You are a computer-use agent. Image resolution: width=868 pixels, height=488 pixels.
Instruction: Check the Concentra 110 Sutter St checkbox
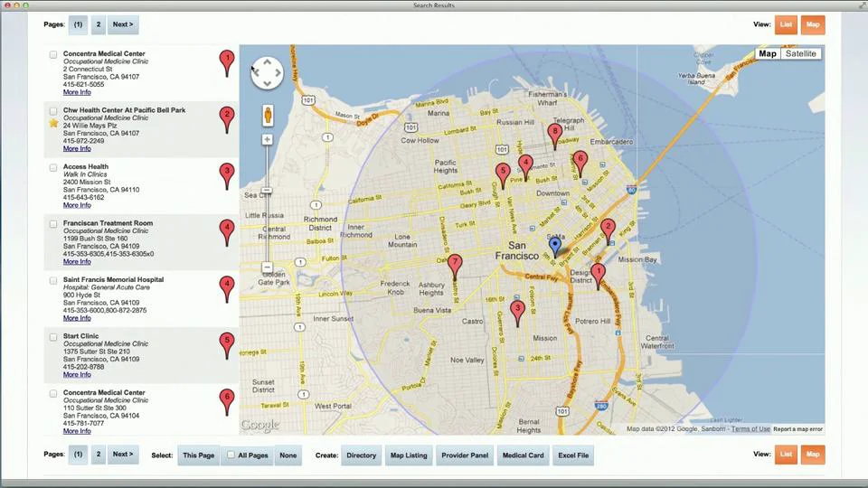click(53, 393)
